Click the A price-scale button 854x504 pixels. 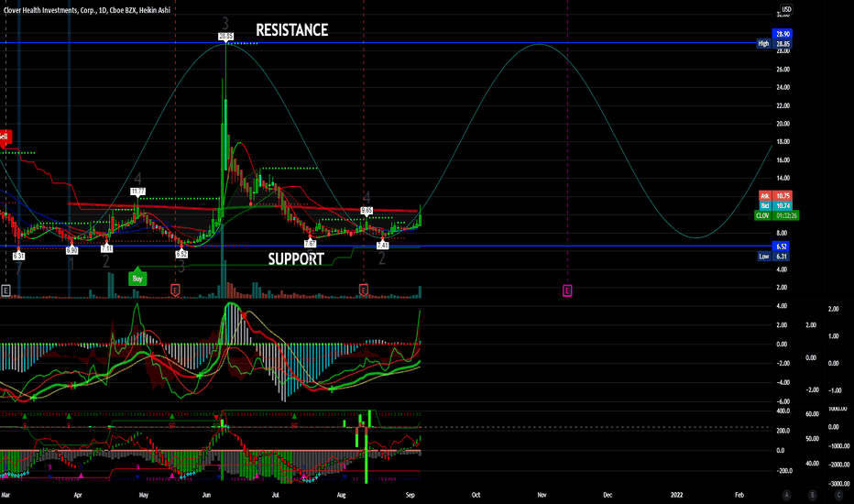pyautogui.click(x=786, y=495)
